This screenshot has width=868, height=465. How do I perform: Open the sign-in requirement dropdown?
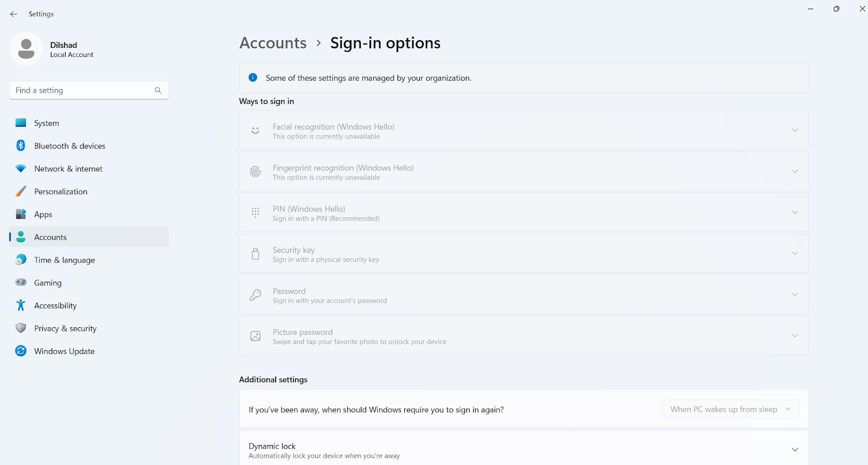point(731,409)
